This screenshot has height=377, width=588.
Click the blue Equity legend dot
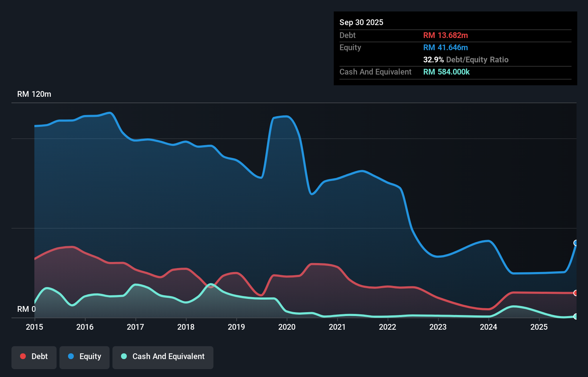[72, 356]
